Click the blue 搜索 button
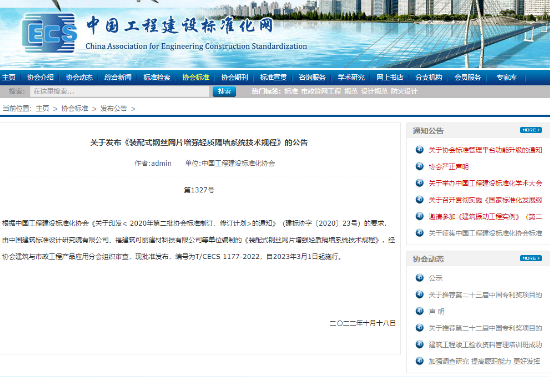The width and height of the screenshot is (550, 377). click(x=224, y=91)
